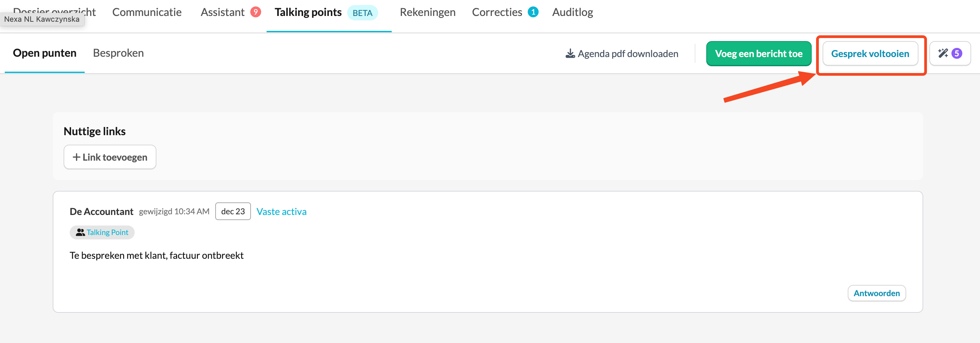
Task: Click the magic wand icon button
Action: pos(949,54)
